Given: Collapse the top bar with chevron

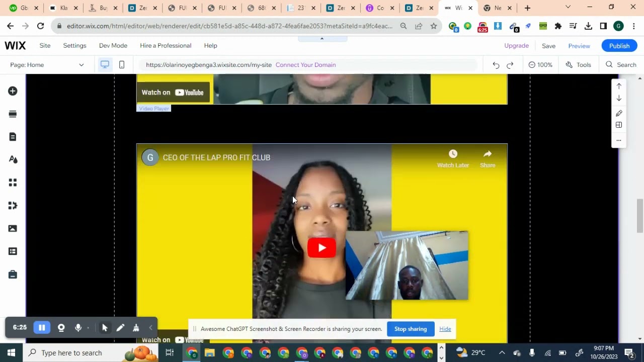Looking at the screenshot, I should [x=322, y=39].
